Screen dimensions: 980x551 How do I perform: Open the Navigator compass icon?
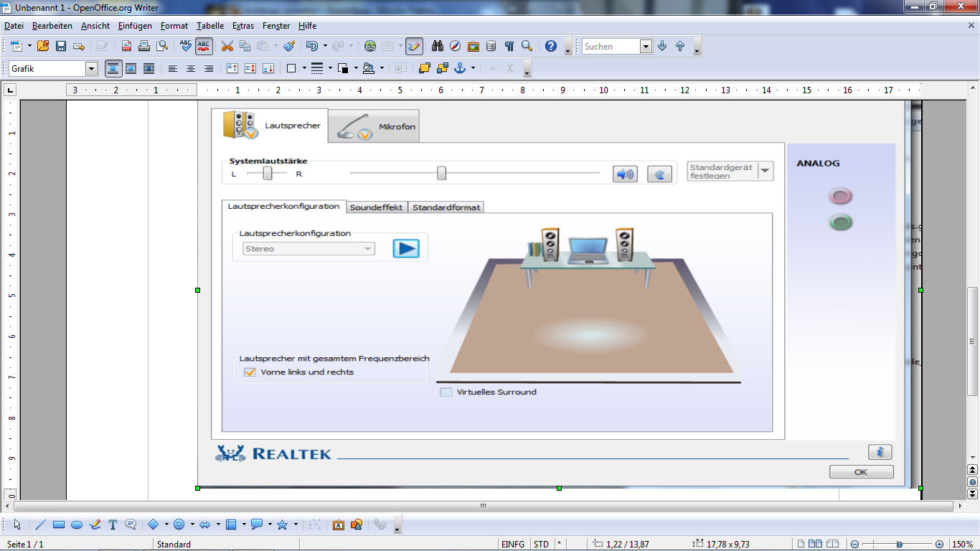(x=456, y=46)
